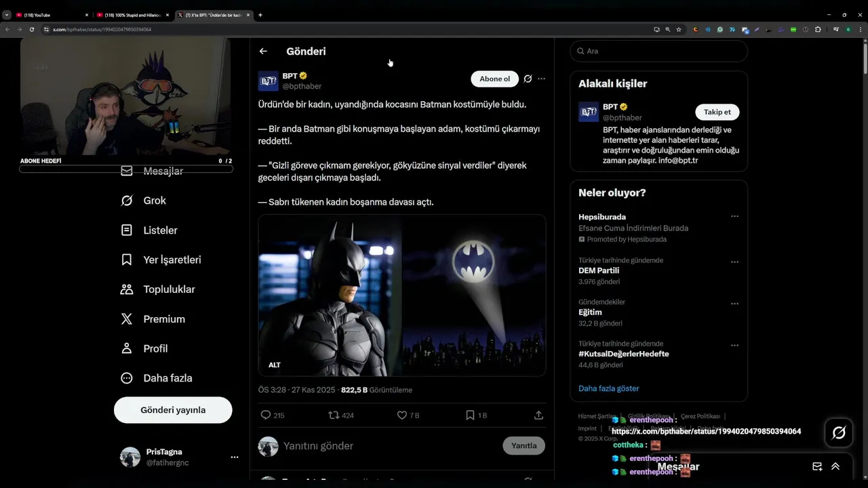Open more options for Hepsiburada trend
868x488 pixels.
click(734, 217)
